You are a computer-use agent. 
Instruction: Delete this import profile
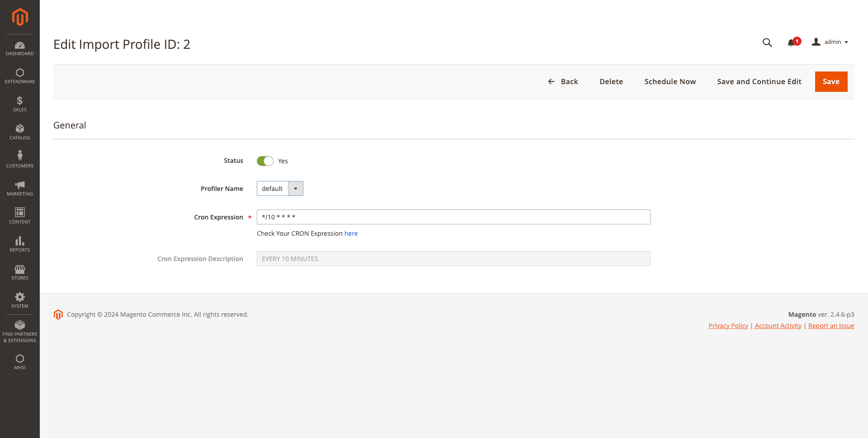pos(611,81)
